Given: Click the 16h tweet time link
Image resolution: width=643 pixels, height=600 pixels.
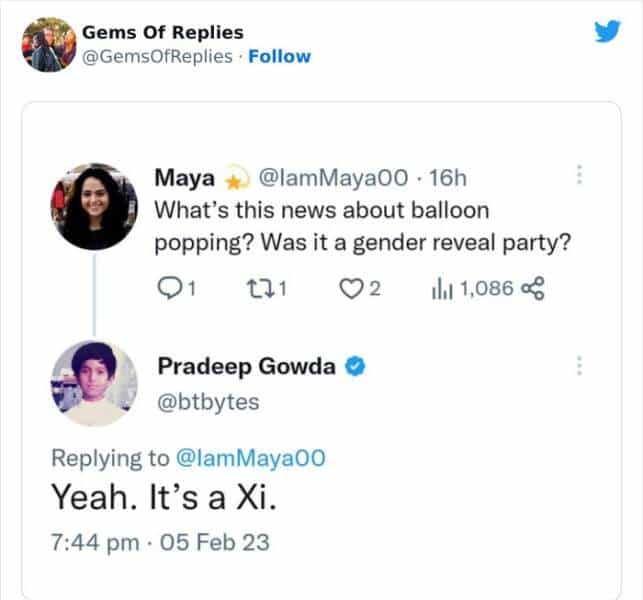Looking at the screenshot, I should click(447, 178).
